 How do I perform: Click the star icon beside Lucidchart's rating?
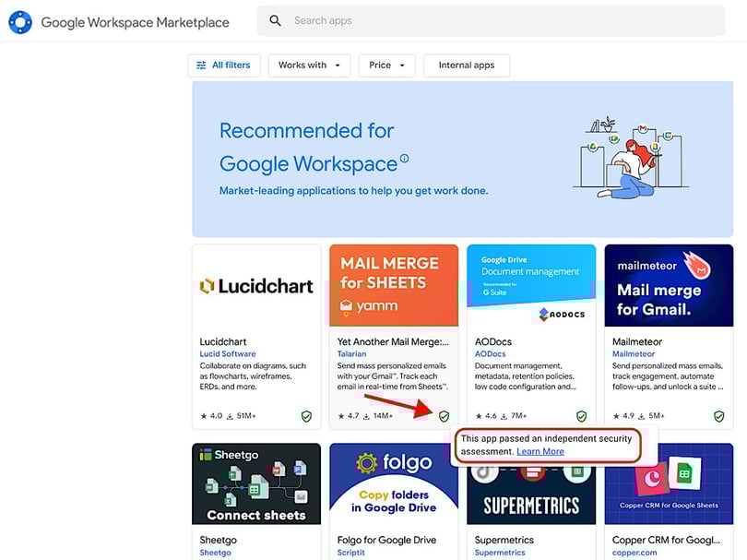coord(202,416)
